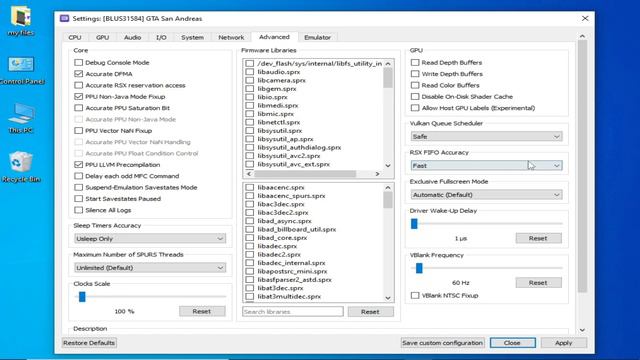Reset Driver Wake-Up Delay
Screen dimensions: 640x360
point(538,238)
